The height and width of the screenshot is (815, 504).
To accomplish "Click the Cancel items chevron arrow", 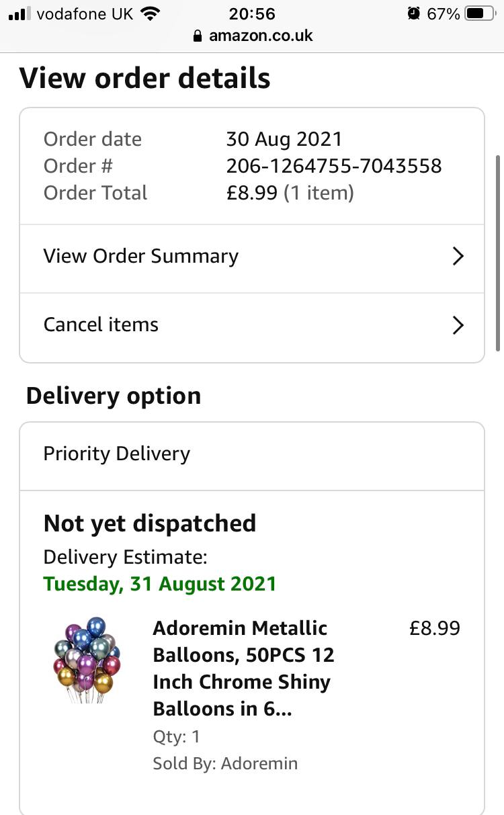I will click(x=458, y=325).
